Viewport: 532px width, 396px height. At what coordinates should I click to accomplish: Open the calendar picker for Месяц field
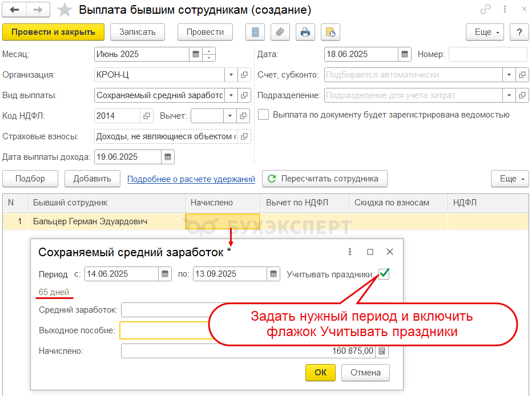196,54
